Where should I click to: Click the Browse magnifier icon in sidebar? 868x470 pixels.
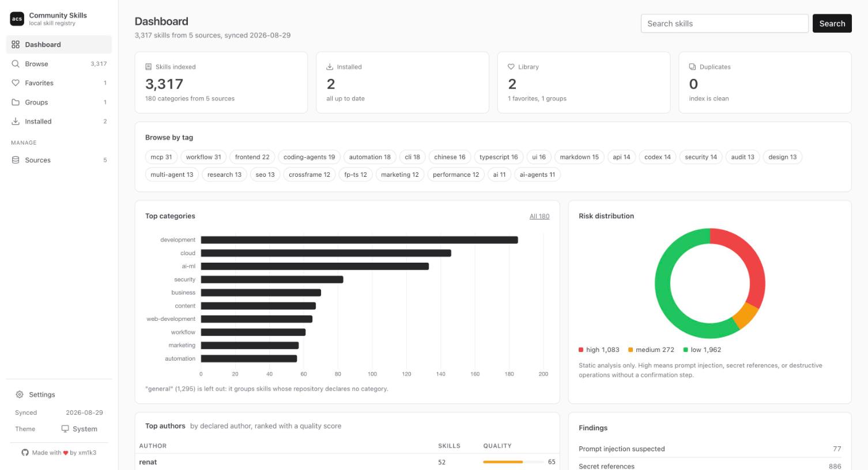coord(16,64)
